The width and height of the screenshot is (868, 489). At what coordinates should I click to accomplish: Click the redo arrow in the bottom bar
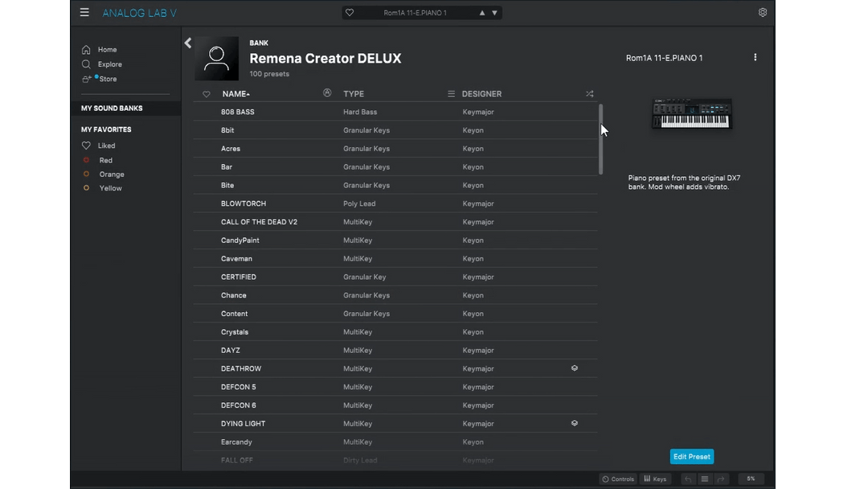coord(721,479)
